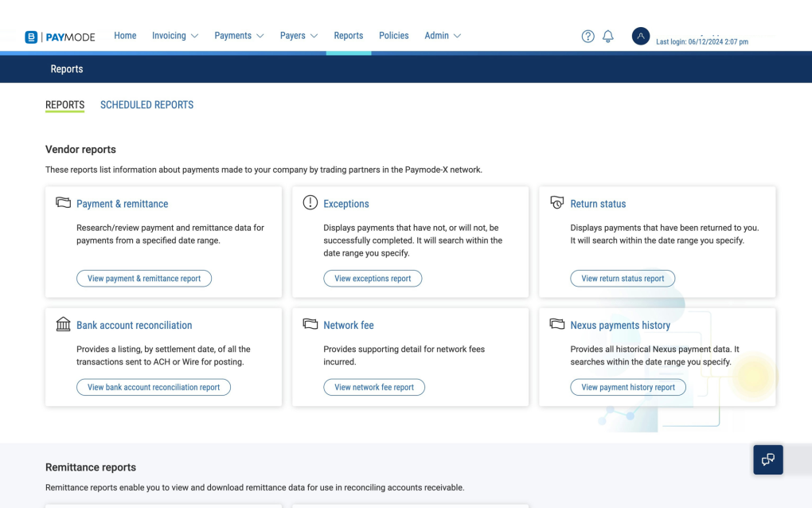Expand the Payments dropdown menu
The image size is (812, 508).
239,36
